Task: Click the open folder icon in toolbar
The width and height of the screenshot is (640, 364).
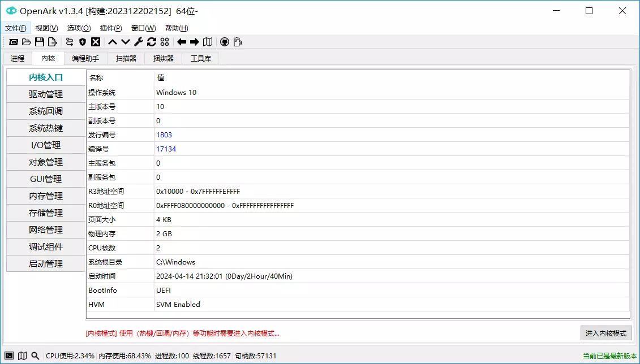Action: [x=27, y=42]
